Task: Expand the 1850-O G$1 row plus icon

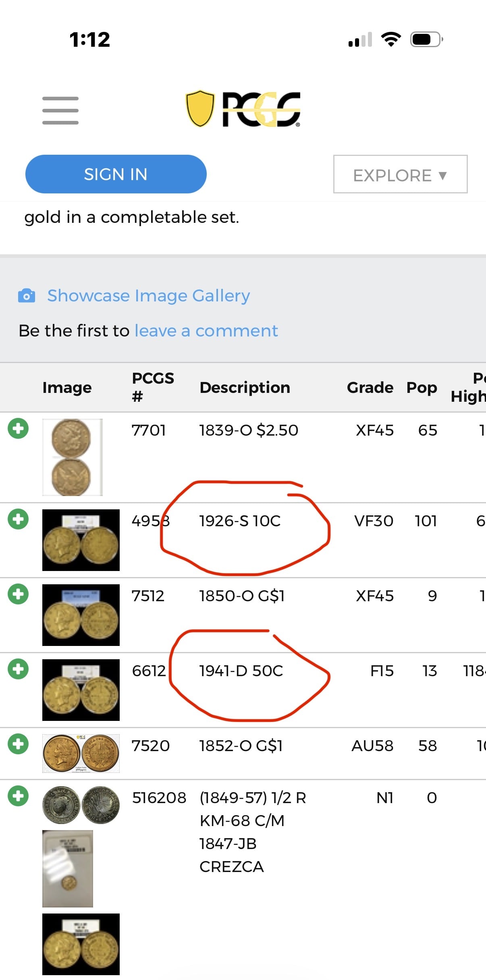Action: [18, 594]
